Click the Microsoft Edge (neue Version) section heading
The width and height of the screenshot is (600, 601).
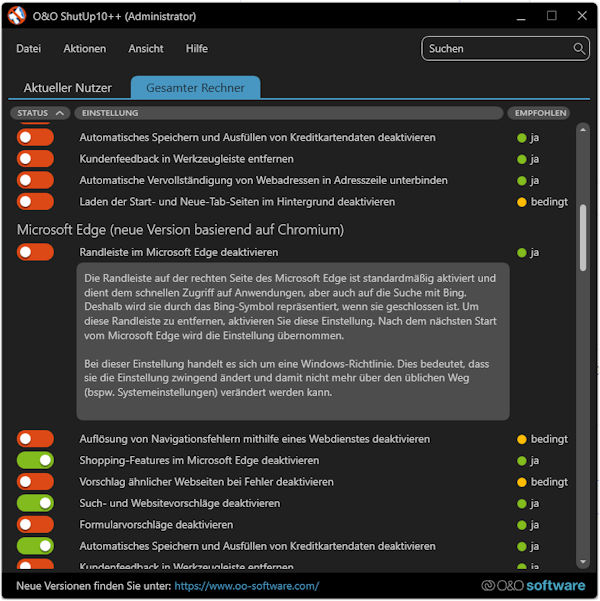[x=180, y=230]
